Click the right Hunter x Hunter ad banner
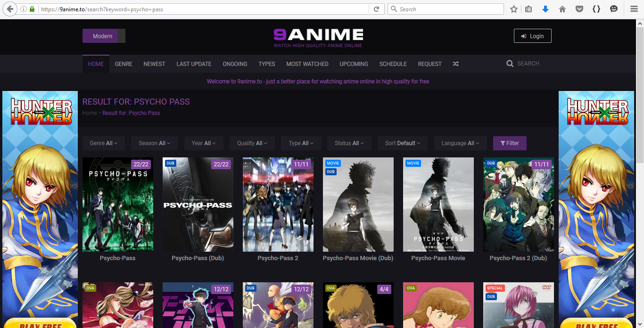This screenshot has width=644, height=328. (x=596, y=209)
